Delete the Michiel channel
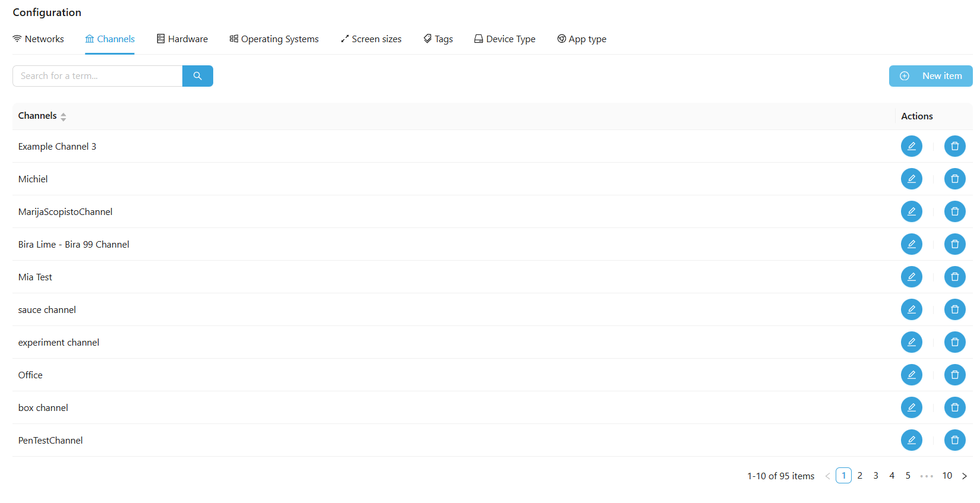The height and width of the screenshot is (503, 980). pyautogui.click(x=954, y=179)
